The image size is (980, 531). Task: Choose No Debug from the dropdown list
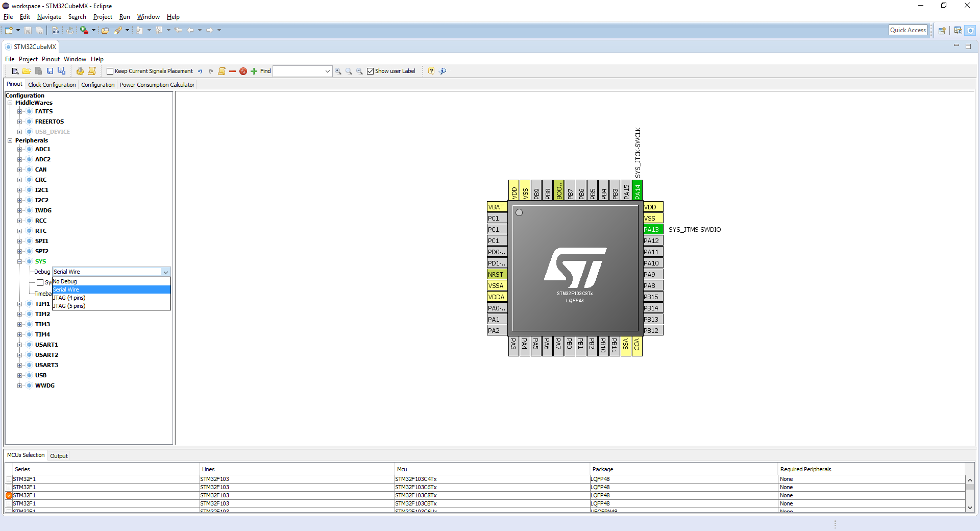click(x=111, y=281)
